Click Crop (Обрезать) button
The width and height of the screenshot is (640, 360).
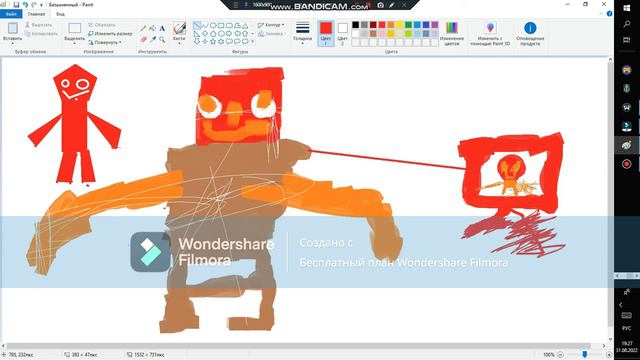click(x=102, y=25)
